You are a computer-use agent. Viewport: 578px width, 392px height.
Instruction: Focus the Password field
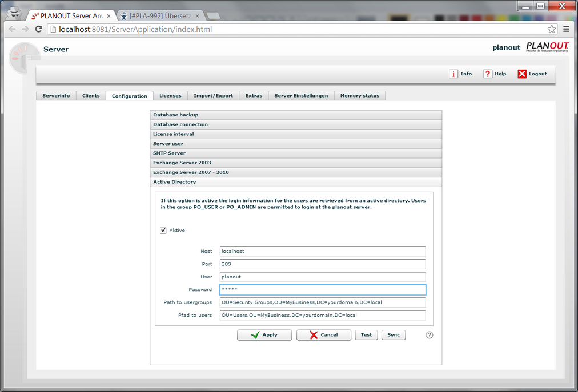[x=323, y=290]
